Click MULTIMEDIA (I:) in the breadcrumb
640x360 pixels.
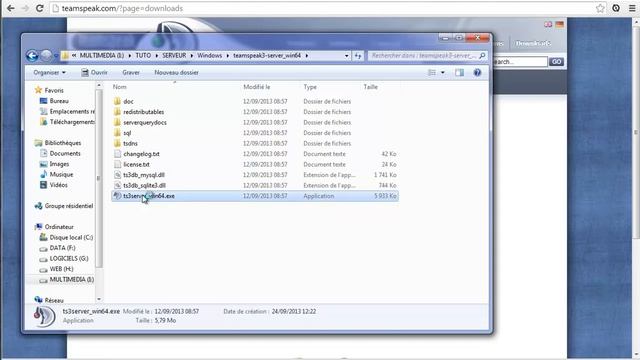[x=101, y=56]
